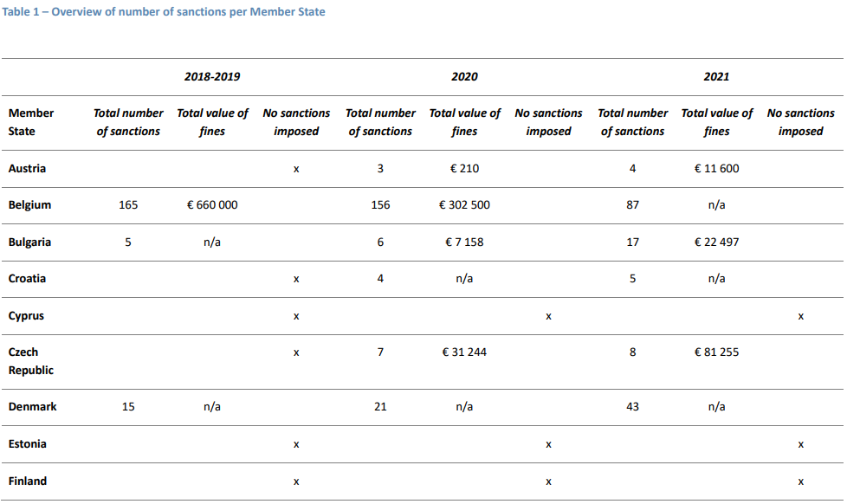Viewport: 847px width, 504px height.
Task: Select Czech Republic € 81 255 value
Action: tap(716, 352)
